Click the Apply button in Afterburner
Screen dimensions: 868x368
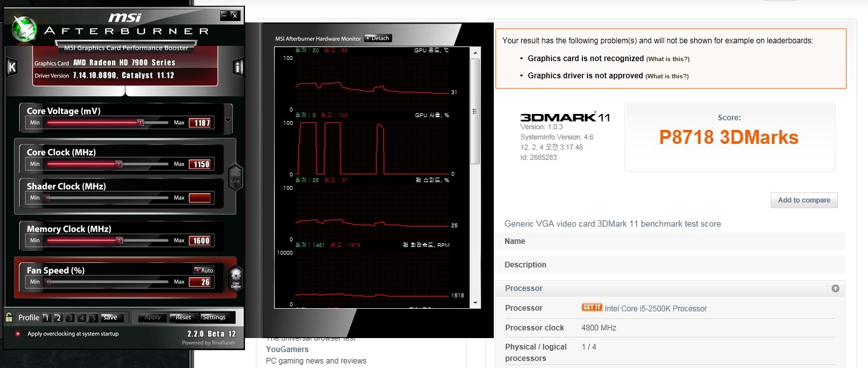click(x=153, y=317)
